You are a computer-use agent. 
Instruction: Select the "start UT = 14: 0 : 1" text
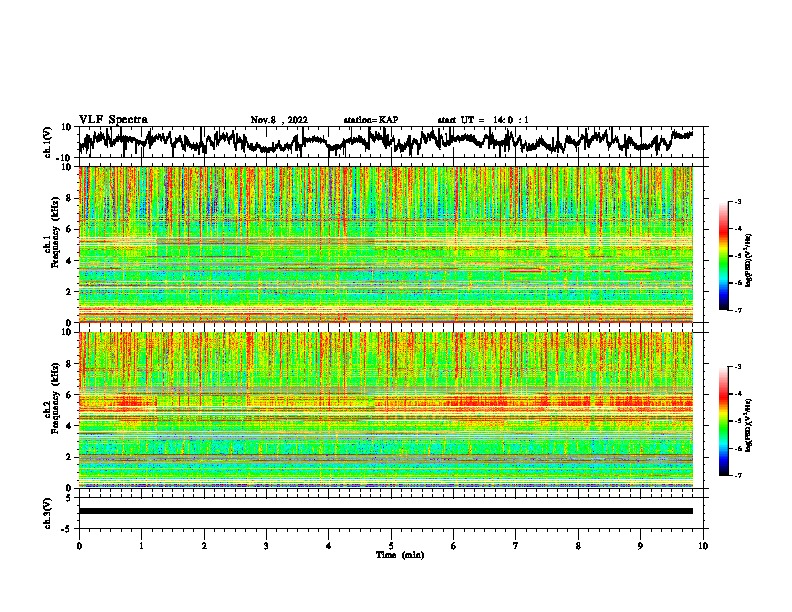[483, 120]
